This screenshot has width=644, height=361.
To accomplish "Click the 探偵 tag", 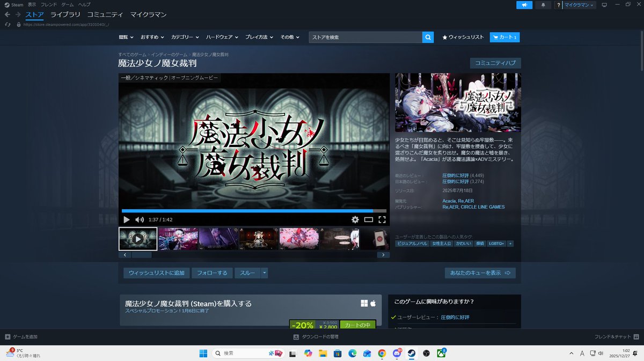I will tap(480, 244).
